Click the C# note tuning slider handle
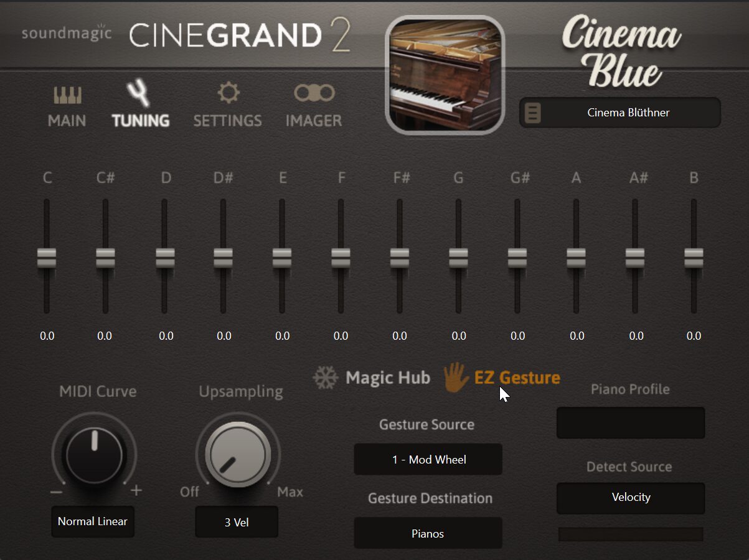The height and width of the screenshot is (560, 749). coord(105,258)
